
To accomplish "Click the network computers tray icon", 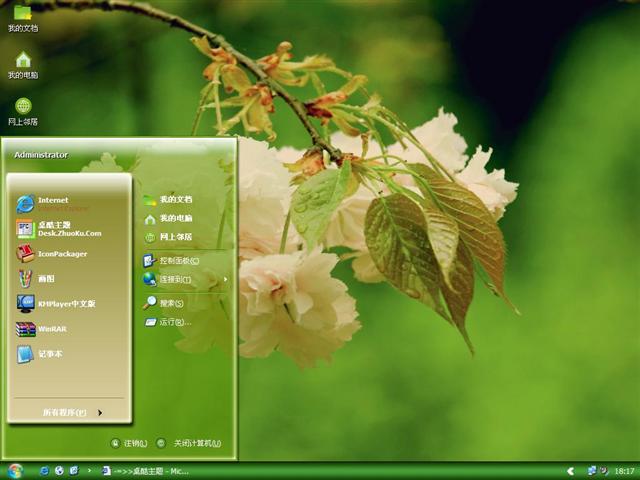I will 592,471.
